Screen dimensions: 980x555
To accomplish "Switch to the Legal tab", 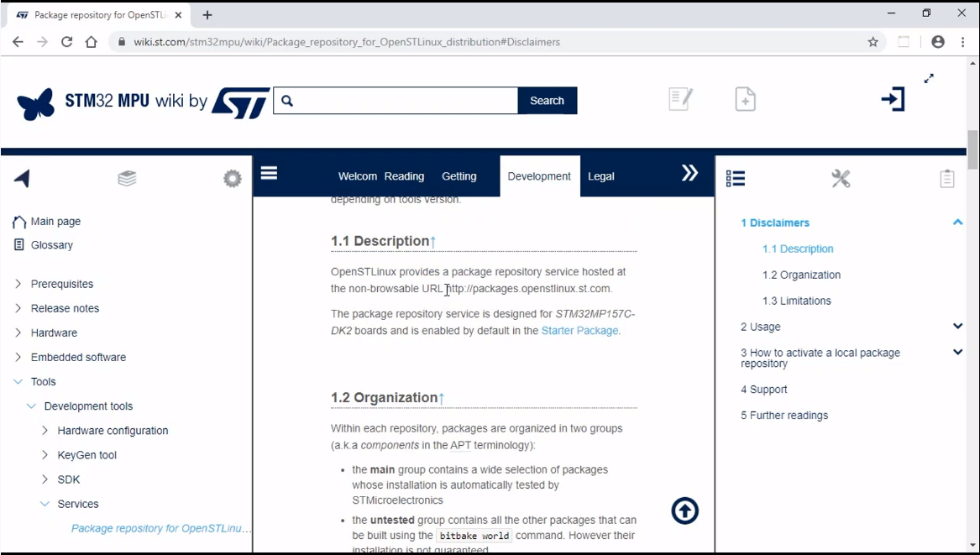I will coord(600,176).
